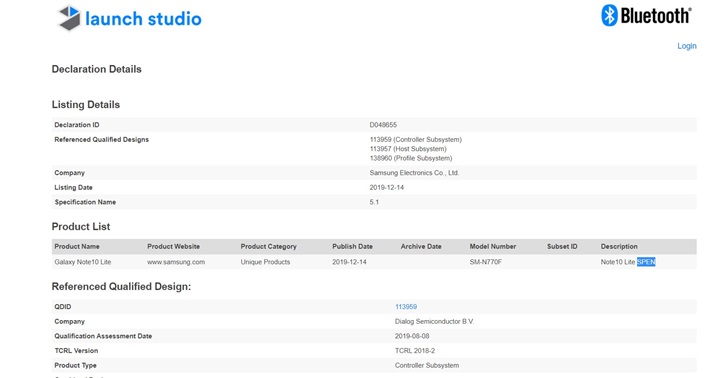Click the Specification Name label

coord(85,202)
